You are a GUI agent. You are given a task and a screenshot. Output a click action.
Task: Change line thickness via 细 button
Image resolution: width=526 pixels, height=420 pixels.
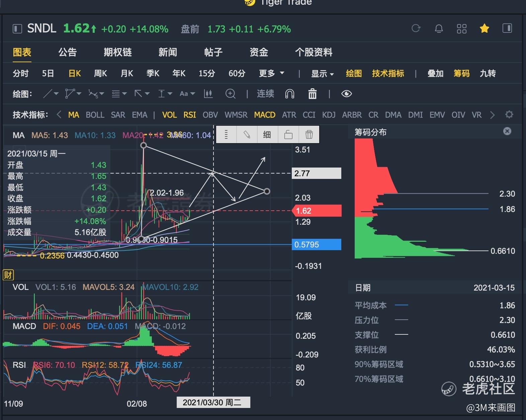tap(267, 134)
